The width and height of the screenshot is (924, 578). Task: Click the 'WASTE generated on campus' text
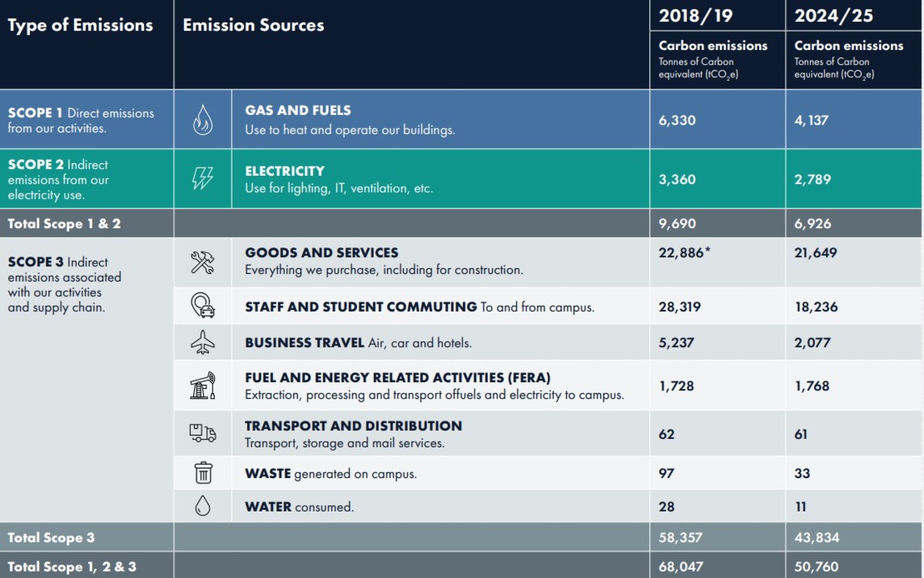(331, 473)
